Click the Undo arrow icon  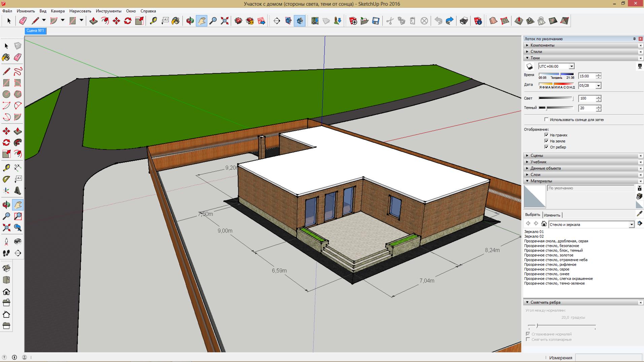(438, 21)
